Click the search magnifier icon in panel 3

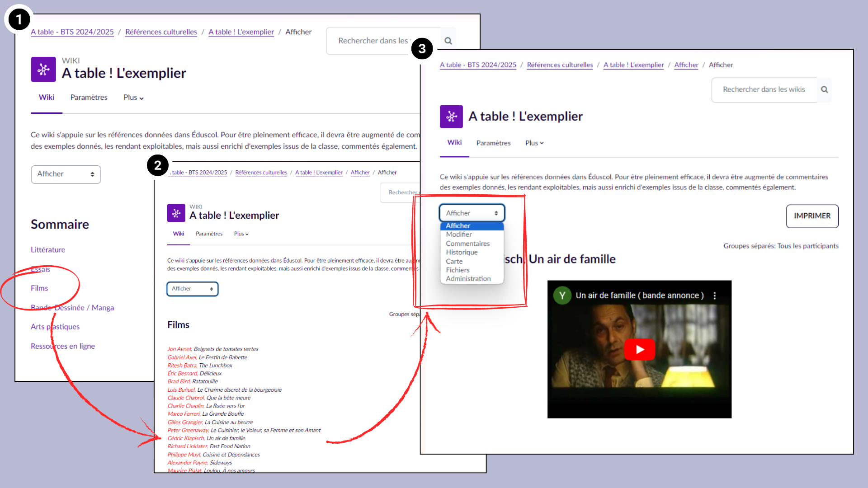824,89
